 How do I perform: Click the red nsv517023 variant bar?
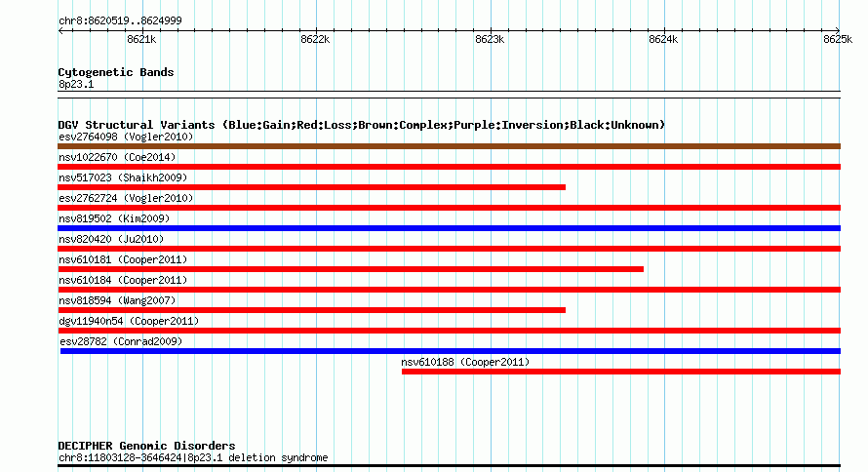(x=312, y=187)
